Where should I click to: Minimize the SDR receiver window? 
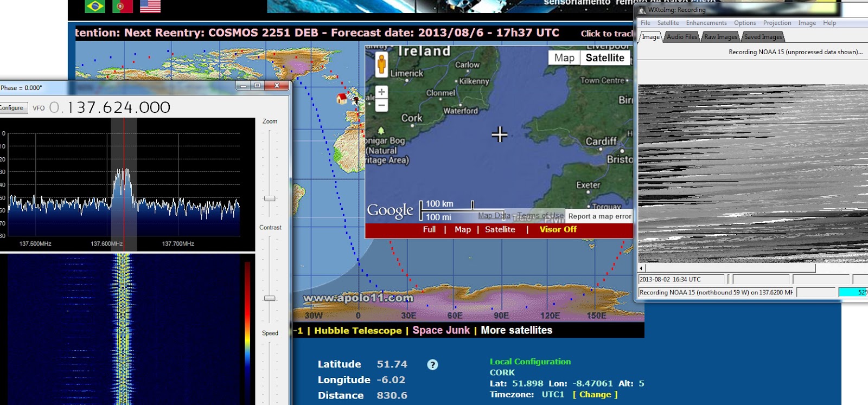pos(243,86)
